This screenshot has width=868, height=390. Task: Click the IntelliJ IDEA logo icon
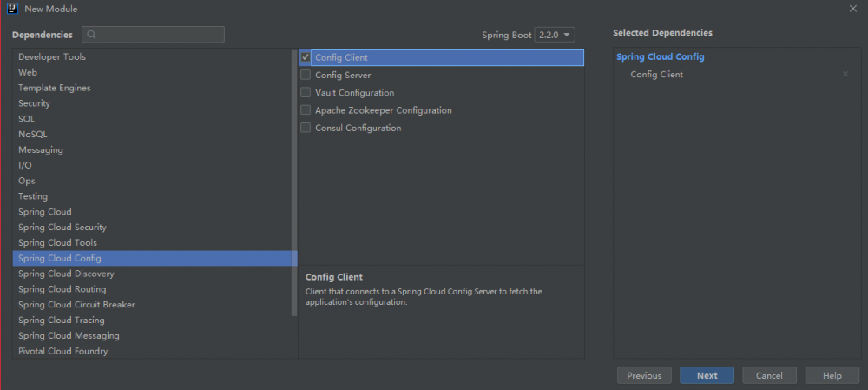click(x=13, y=9)
